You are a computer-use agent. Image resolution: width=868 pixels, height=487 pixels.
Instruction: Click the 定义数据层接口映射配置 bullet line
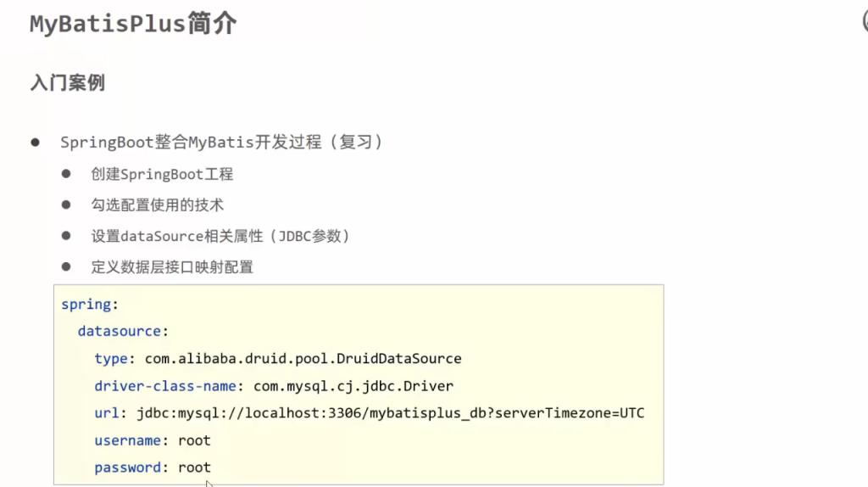pyautogui.click(x=172, y=267)
